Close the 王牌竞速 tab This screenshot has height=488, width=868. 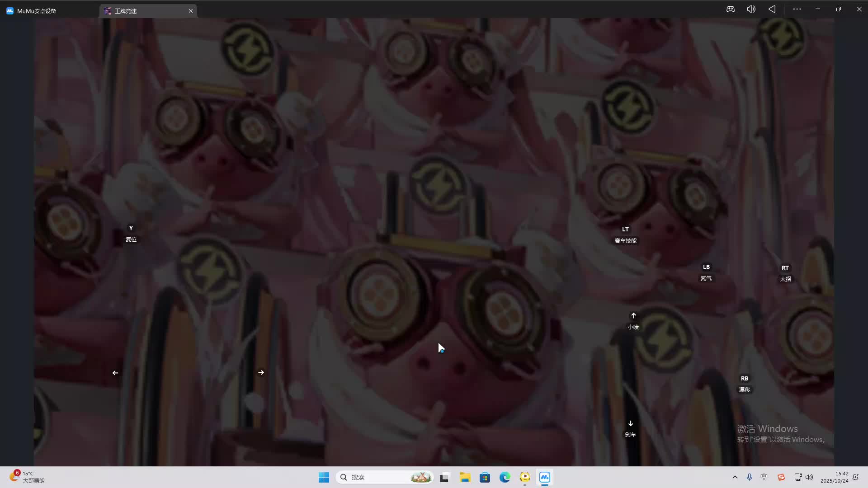(191, 11)
